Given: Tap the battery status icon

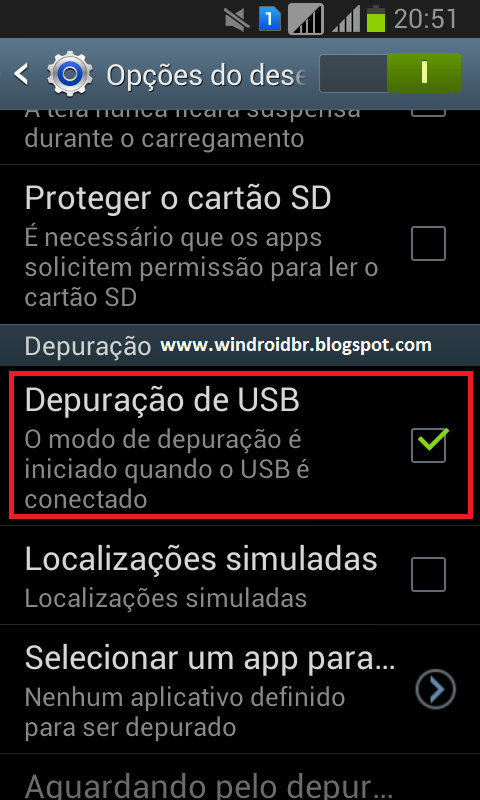Looking at the screenshot, I should tap(376, 19).
